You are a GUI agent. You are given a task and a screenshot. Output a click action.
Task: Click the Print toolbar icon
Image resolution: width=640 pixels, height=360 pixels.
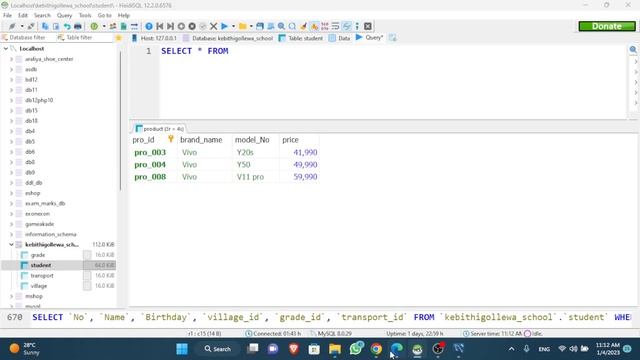point(78,26)
